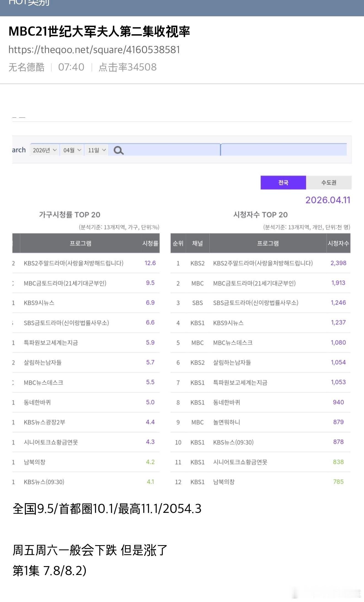Click the 시청자수 TOP 20 heading
The image size is (364, 602).
pyautogui.click(x=260, y=214)
